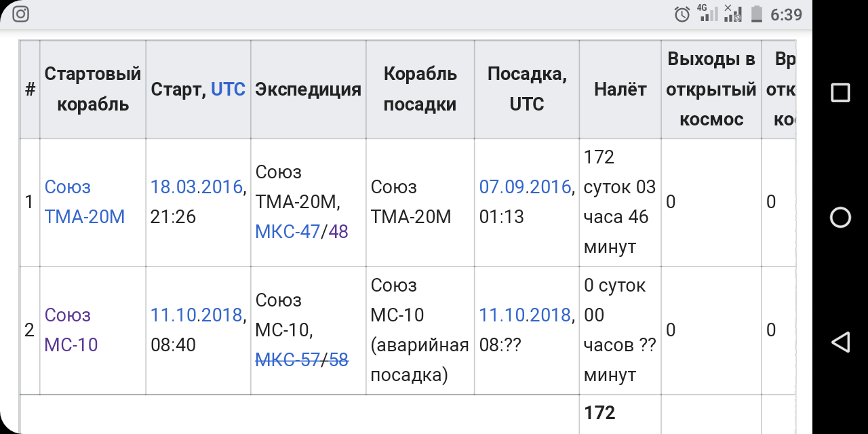Viewport: 868px width, 434px height.
Task: Open the 11.10.2018 launch date link
Action: (197, 315)
